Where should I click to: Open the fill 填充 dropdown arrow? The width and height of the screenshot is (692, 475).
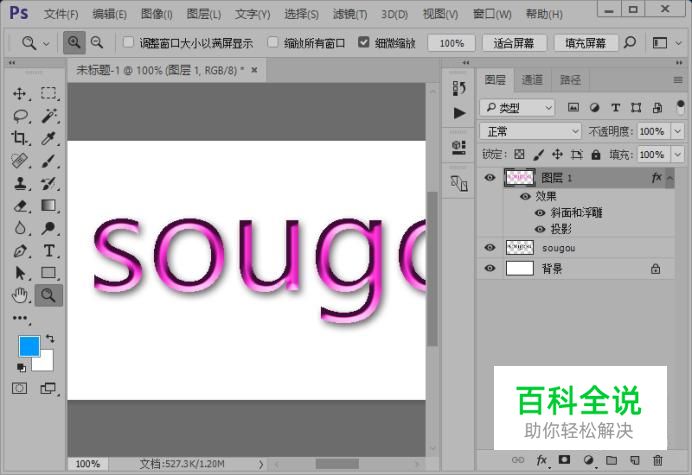click(x=677, y=155)
